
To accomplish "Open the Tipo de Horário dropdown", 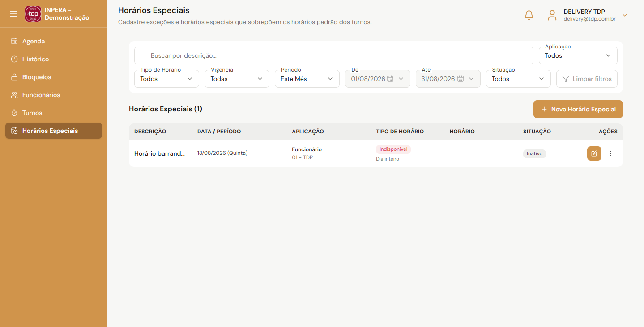I will (166, 79).
